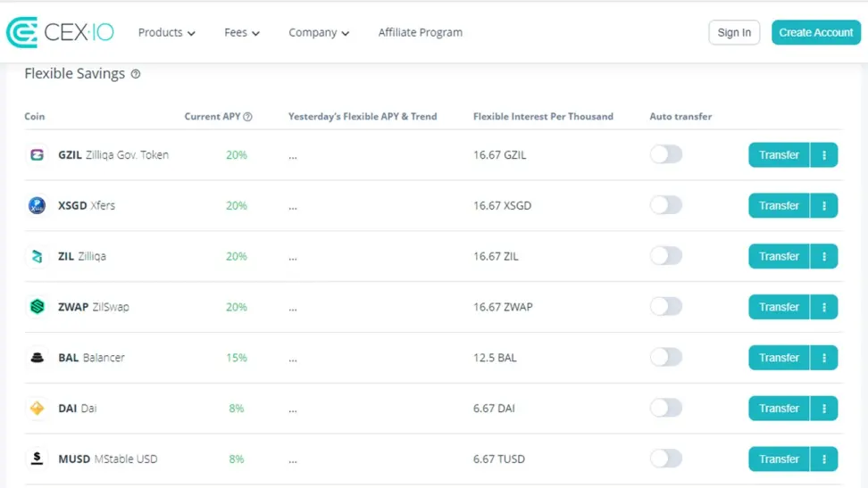Click the 15% APY value for BAL

[237, 358]
